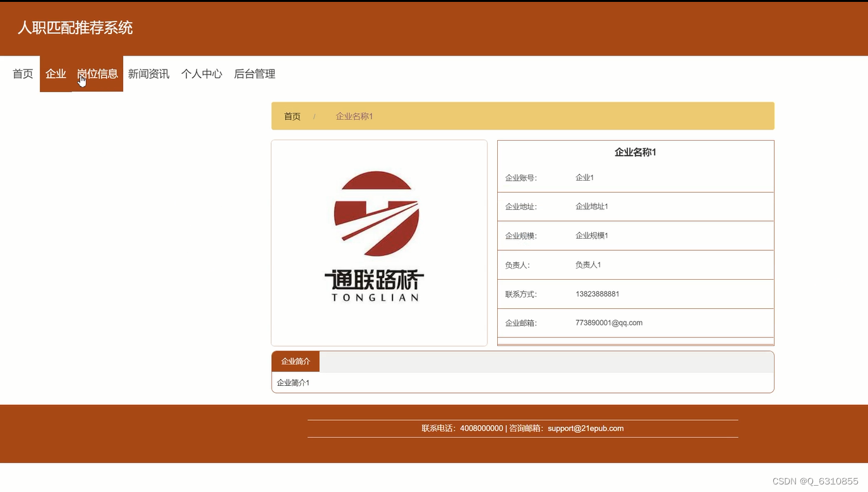Open 个人中心 from the navigation bar
Viewport: 868px width, 492px height.
[202, 74]
